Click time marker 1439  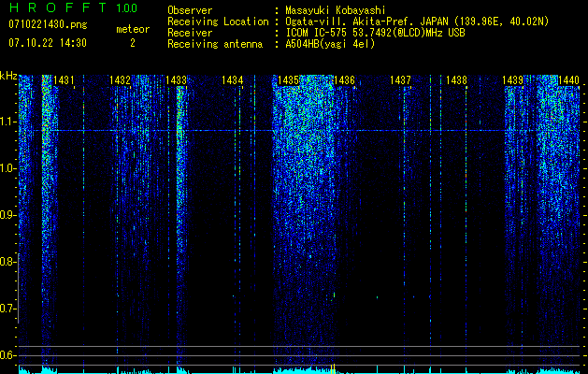click(x=512, y=79)
